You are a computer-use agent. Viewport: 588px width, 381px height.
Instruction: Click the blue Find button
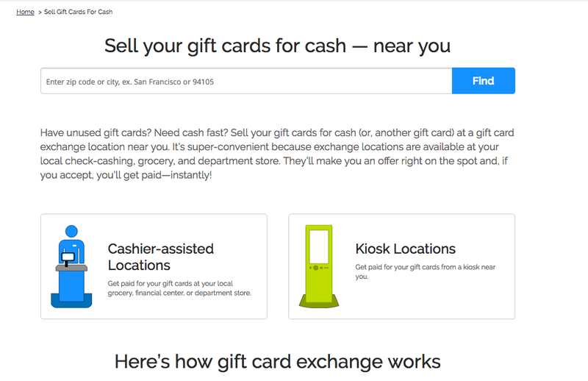(484, 81)
